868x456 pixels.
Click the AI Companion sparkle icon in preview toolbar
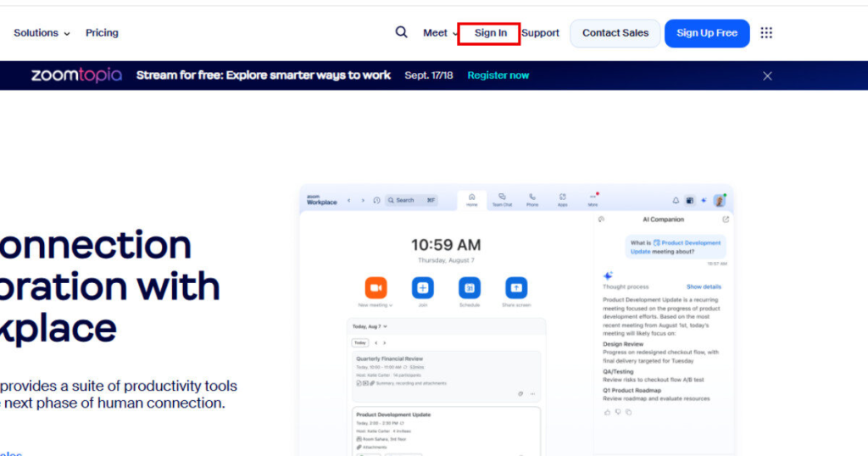[x=704, y=200]
